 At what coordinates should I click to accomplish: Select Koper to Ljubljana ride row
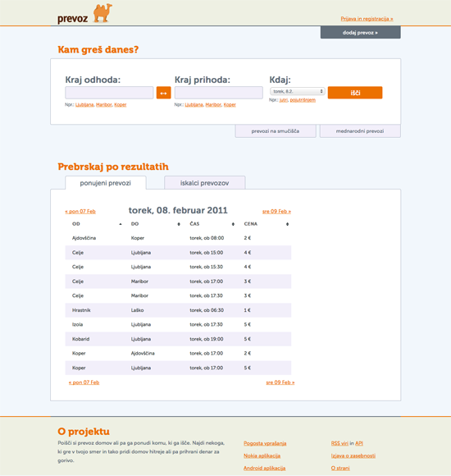click(x=178, y=368)
